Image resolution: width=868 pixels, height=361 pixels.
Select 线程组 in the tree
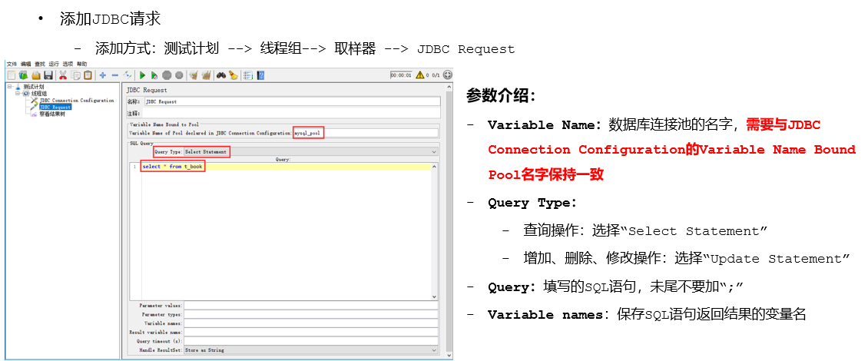(38, 94)
